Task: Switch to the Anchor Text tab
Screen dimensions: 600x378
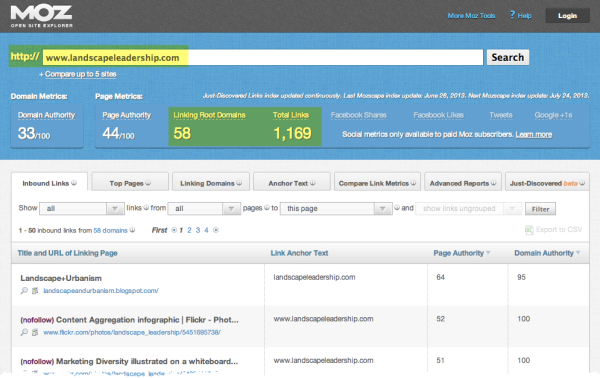Action: tap(292, 183)
